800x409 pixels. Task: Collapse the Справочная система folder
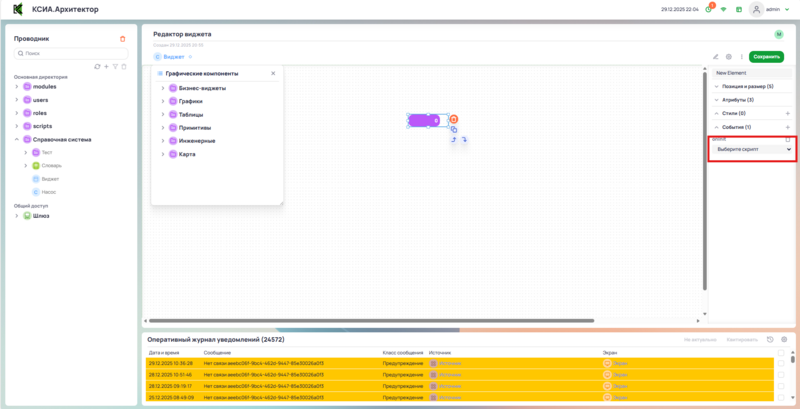pyautogui.click(x=17, y=140)
